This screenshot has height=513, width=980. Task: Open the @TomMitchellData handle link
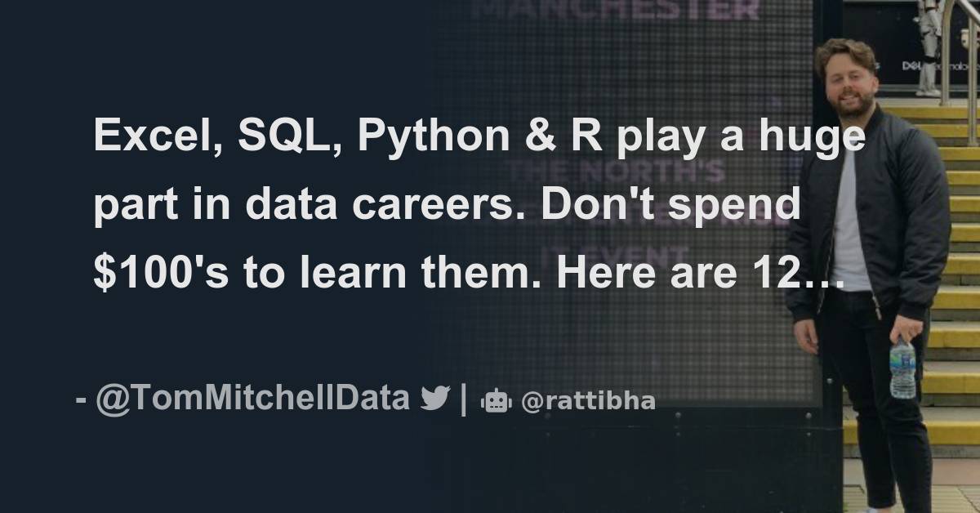click(x=252, y=399)
